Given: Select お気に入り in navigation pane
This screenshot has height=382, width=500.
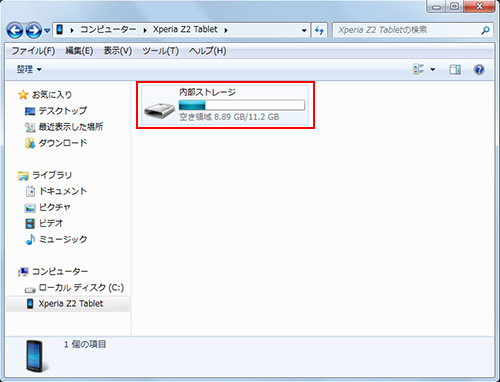Looking at the screenshot, I should pyautogui.click(x=52, y=95).
